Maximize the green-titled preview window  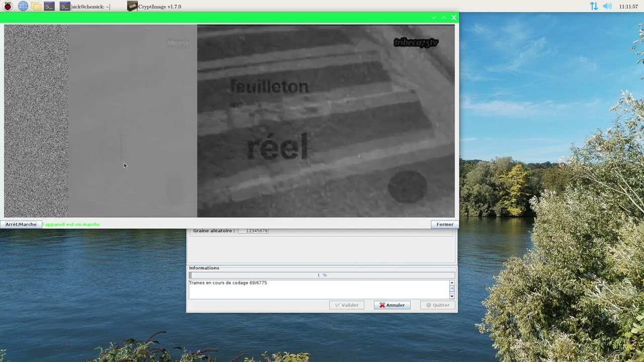click(444, 18)
